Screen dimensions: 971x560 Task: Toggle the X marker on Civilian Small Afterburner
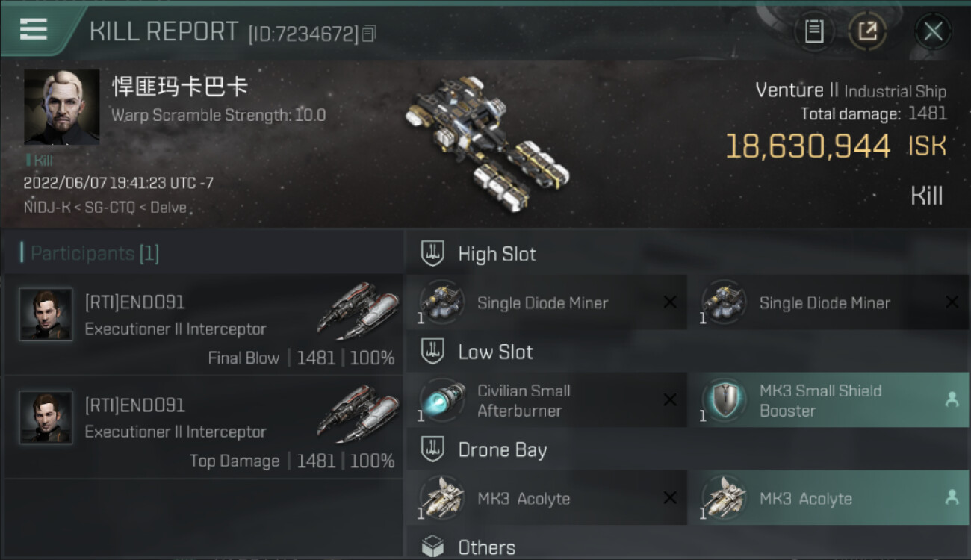click(x=670, y=400)
